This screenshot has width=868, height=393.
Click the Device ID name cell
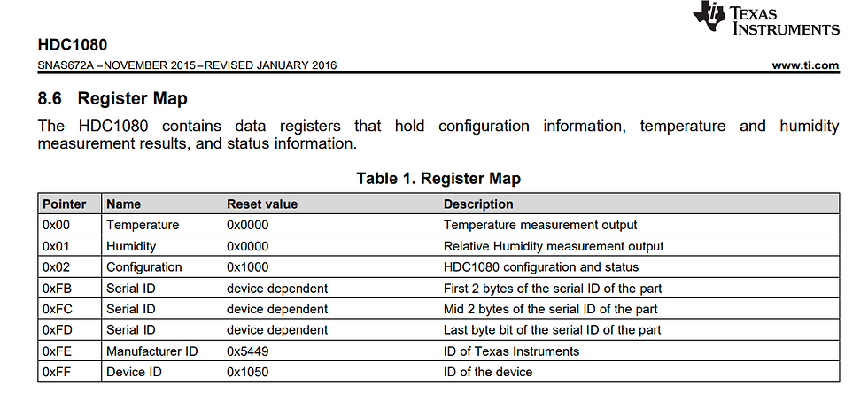[x=134, y=372]
